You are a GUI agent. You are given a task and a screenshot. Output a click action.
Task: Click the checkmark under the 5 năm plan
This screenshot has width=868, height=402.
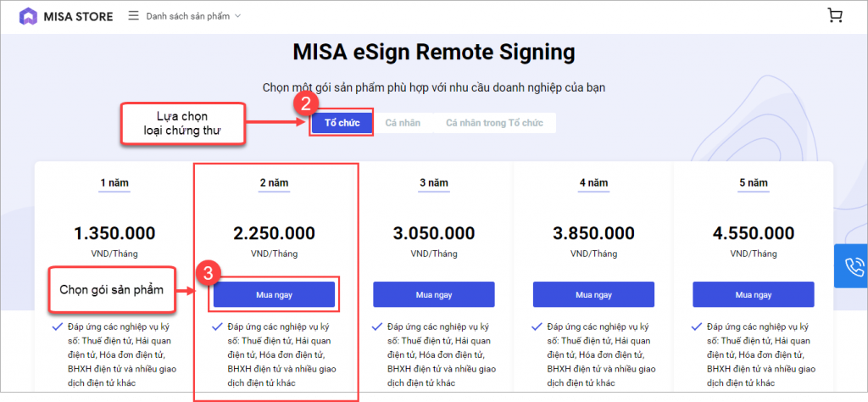pyautogui.click(x=697, y=327)
